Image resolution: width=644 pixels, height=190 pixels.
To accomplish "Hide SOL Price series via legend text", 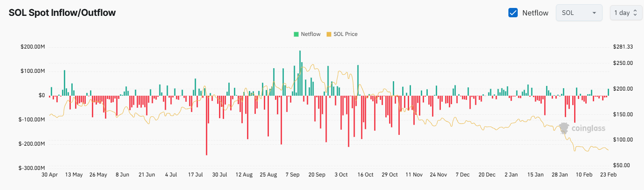I will [345, 34].
